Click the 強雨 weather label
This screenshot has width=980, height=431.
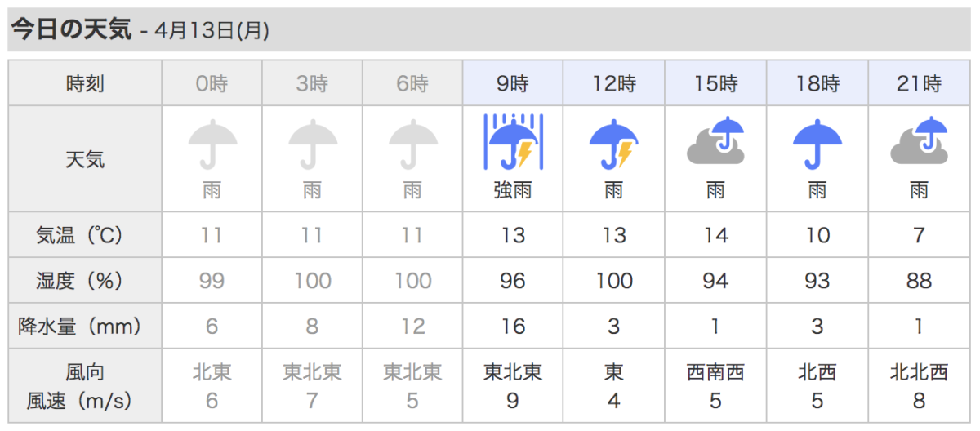click(x=512, y=192)
